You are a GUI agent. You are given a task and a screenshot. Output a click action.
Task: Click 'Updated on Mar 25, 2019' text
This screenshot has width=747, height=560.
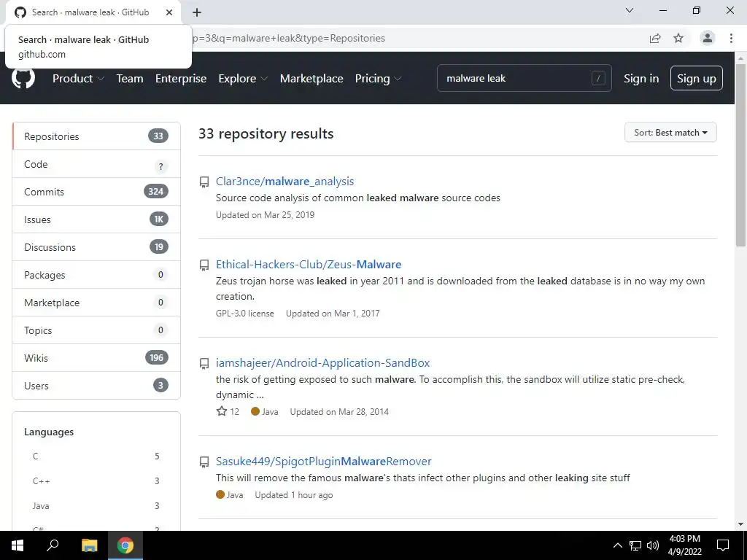(x=266, y=215)
